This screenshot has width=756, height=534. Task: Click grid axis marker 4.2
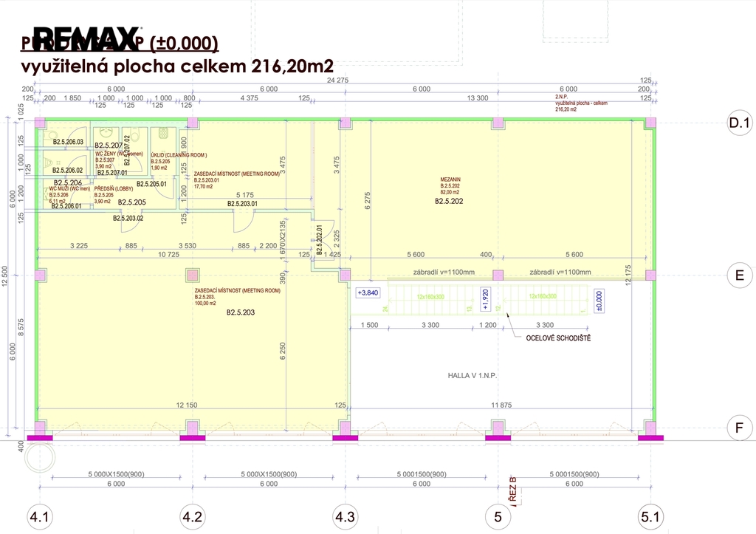click(x=192, y=517)
